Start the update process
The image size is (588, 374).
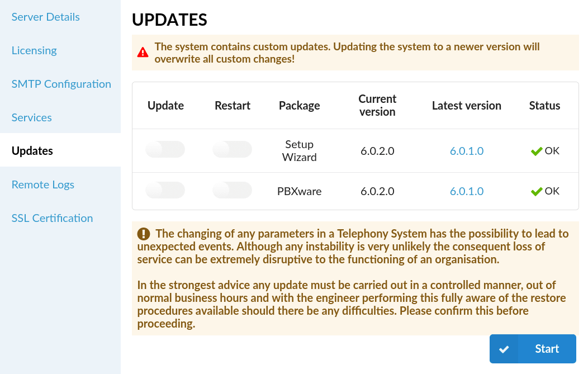pyautogui.click(x=533, y=349)
